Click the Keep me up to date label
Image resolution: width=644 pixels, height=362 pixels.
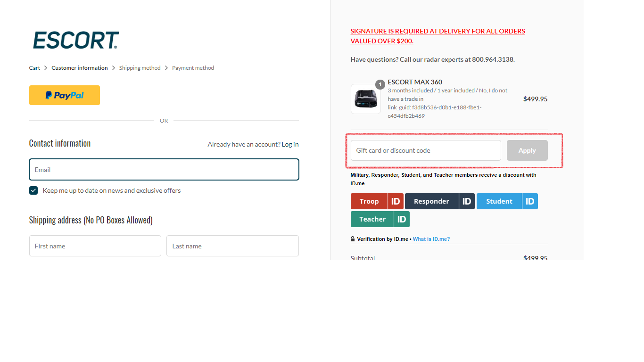tap(112, 190)
